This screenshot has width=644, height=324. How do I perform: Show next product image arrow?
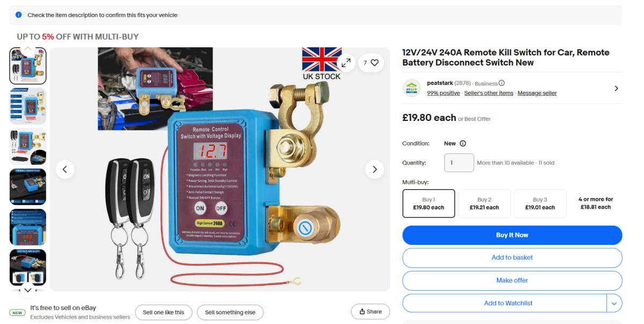[x=375, y=169]
